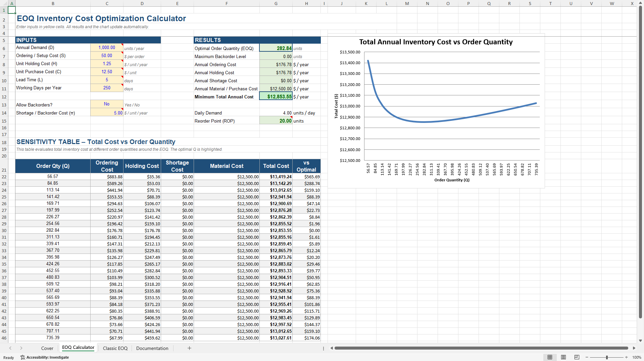Select the Daily Demand value 4.00
This screenshot has height=361, width=644.
[276, 113]
